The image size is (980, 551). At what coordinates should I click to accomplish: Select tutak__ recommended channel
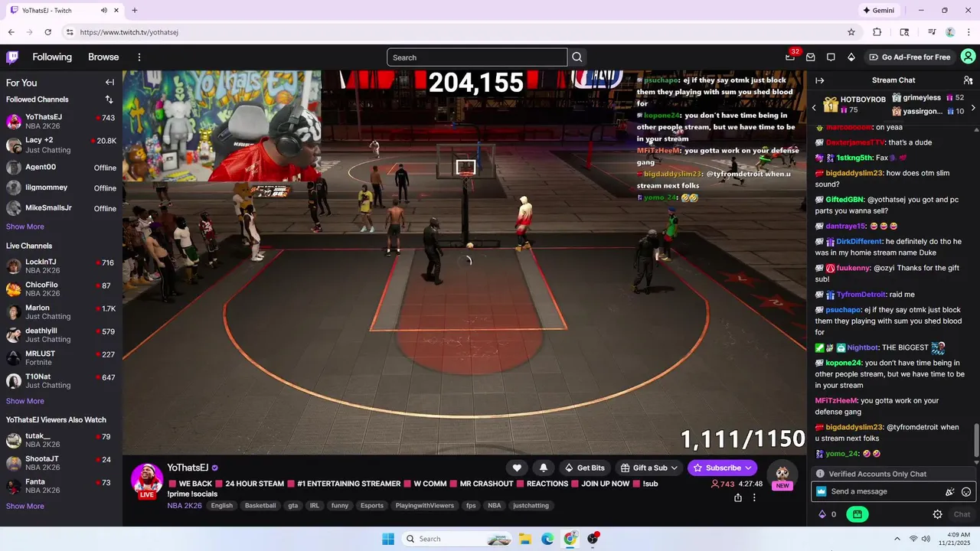[x=61, y=440]
